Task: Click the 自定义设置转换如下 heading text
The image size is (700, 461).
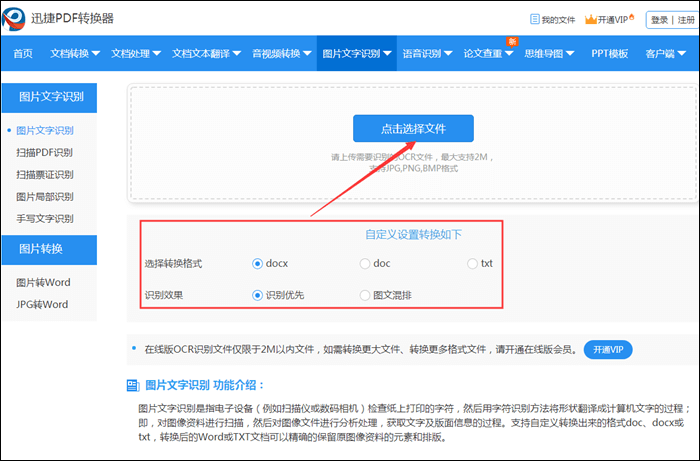Action: (413, 234)
